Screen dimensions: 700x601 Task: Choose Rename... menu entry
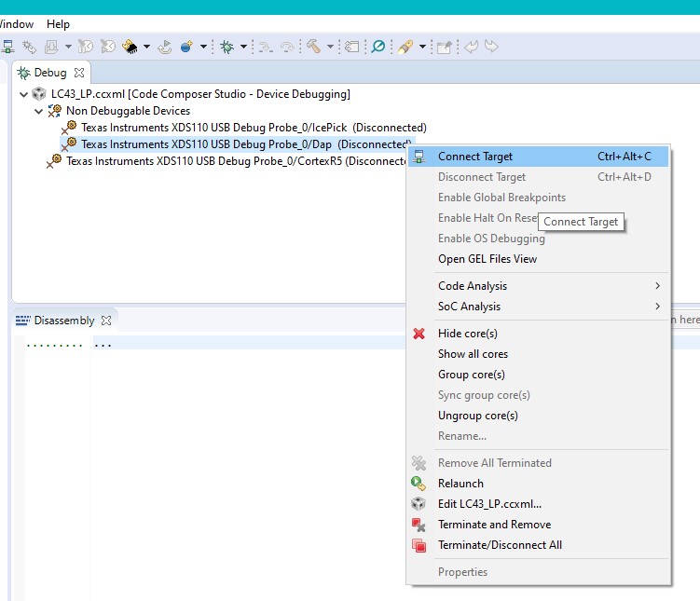(x=539, y=436)
